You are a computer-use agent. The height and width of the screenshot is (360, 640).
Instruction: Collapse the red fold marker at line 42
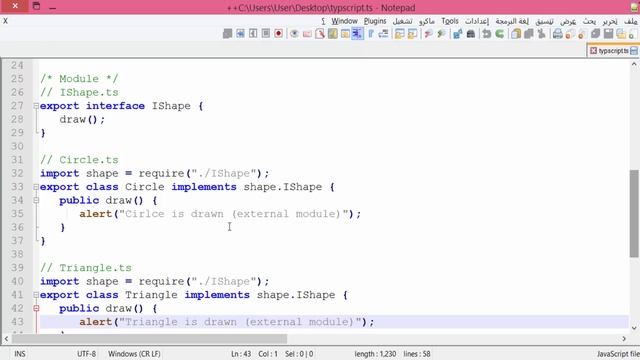pos(36,308)
